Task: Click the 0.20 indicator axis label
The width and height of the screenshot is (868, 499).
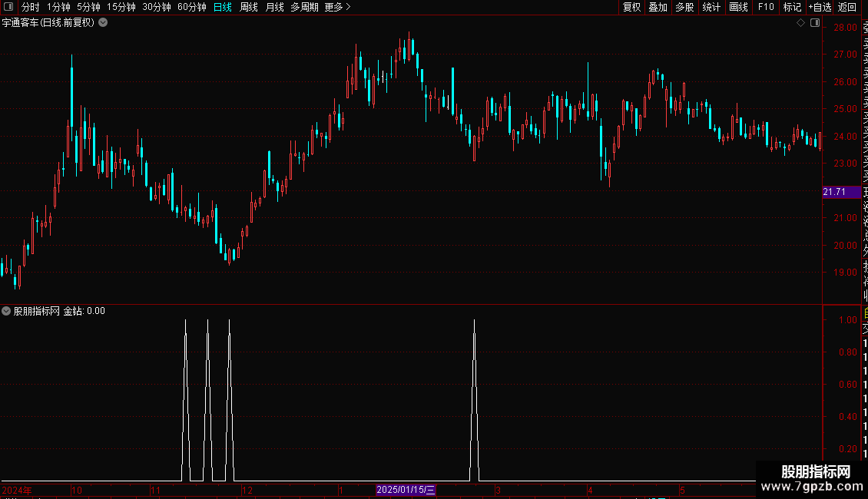Action: 847,448
